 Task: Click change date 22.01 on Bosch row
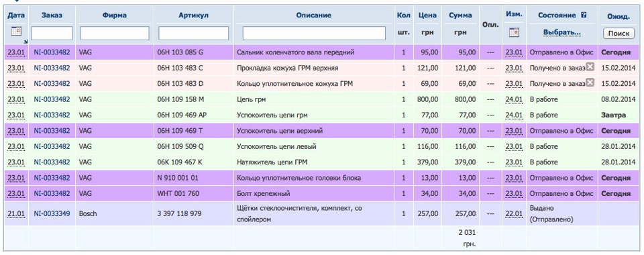[514, 213]
